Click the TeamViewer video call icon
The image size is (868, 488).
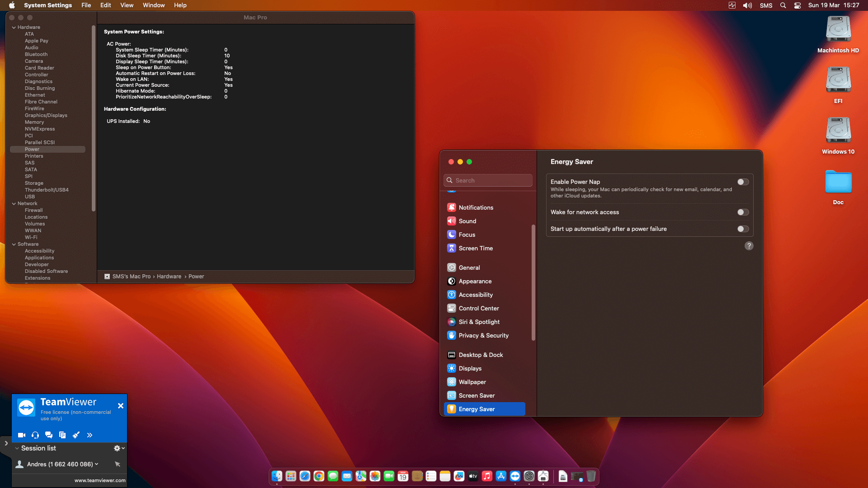click(21, 435)
